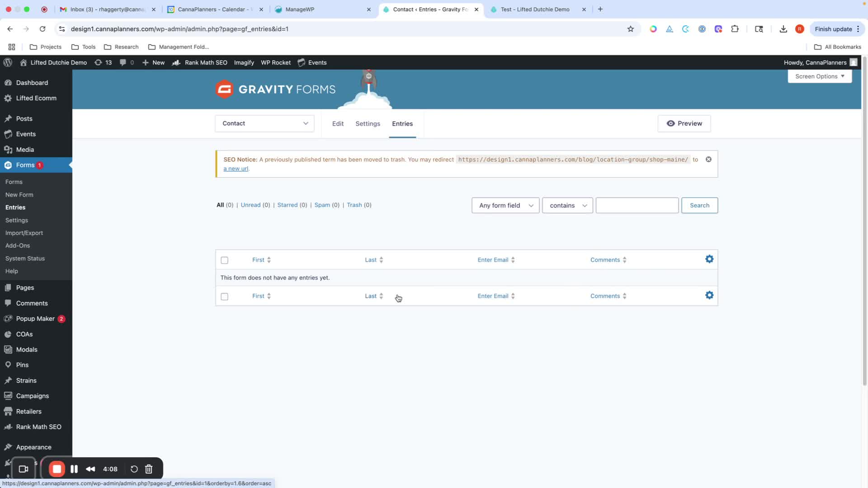This screenshot has height=488, width=868.
Task: Delete recording with trash icon
Action: [x=149, y=469]
